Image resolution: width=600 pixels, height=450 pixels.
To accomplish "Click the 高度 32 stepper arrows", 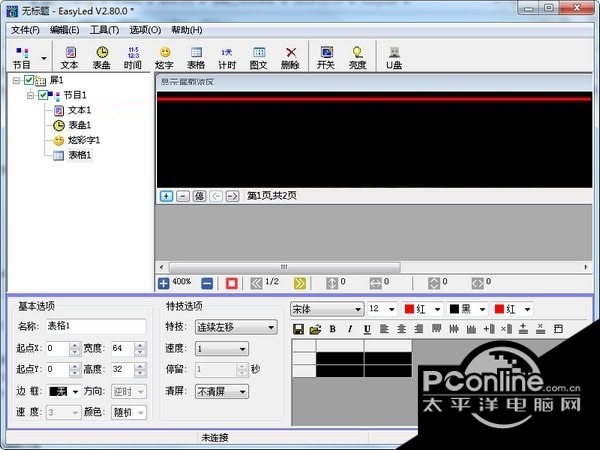I will click(140, 370).
